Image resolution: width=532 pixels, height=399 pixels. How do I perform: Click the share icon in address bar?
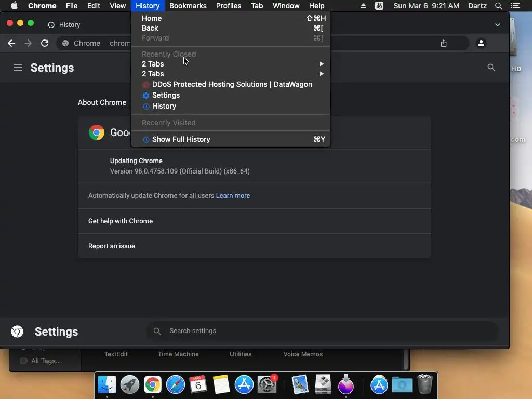[x=444, y=43]
